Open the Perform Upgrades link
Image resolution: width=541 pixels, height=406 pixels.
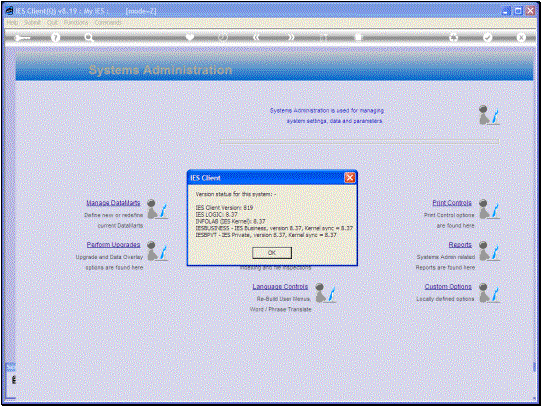[x=113, y=244]
